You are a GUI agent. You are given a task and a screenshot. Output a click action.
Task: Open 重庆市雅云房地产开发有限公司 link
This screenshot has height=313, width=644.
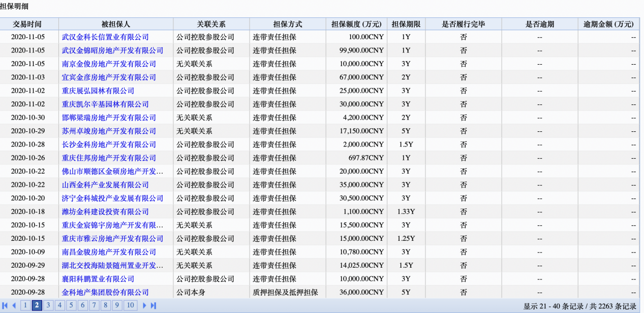112,238
